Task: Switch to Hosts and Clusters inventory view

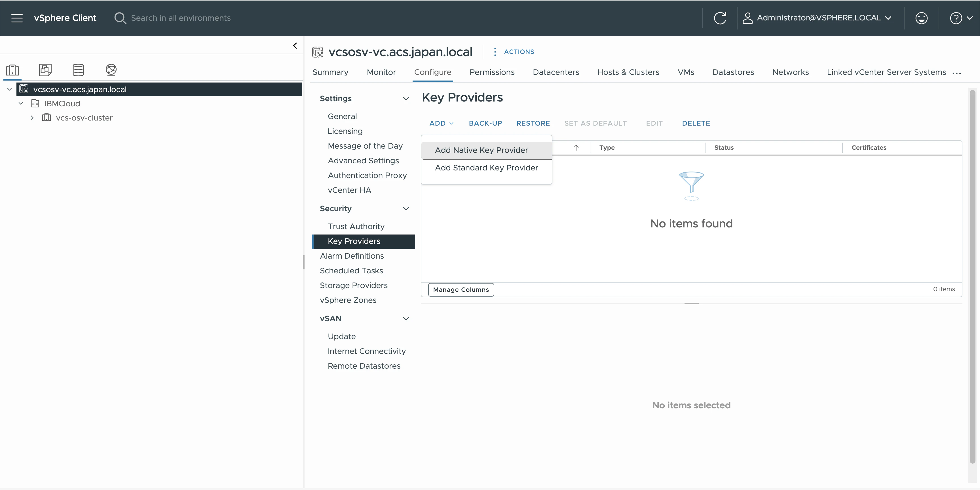Action: (x=12, y=70)
